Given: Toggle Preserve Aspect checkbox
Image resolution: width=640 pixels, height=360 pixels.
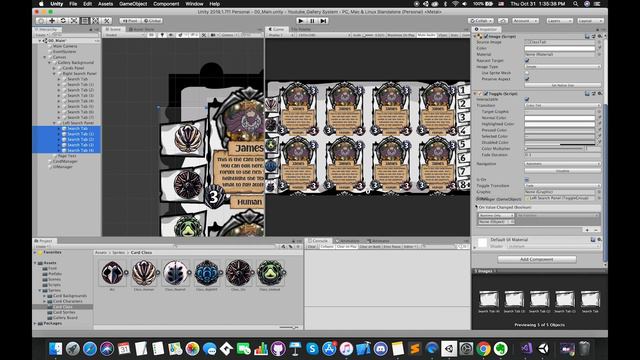Looking at the screenshot, I should (527, 79).
